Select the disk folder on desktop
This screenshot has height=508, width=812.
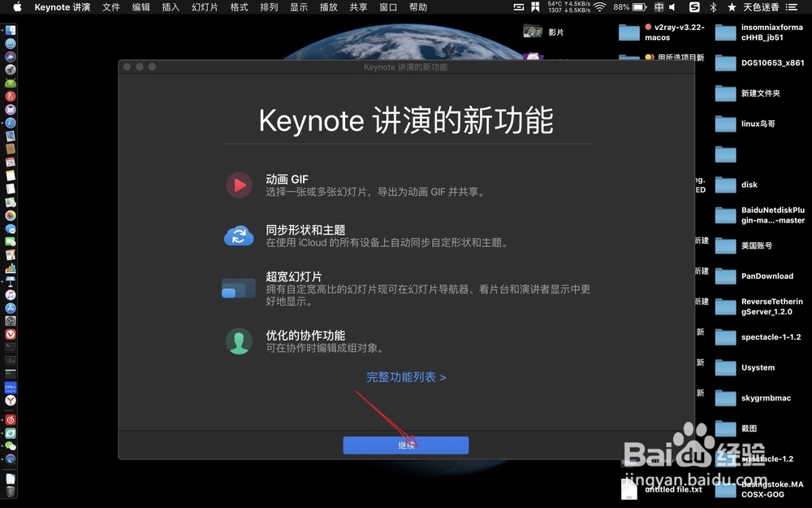pyautogui.click(x=736, y=185)
